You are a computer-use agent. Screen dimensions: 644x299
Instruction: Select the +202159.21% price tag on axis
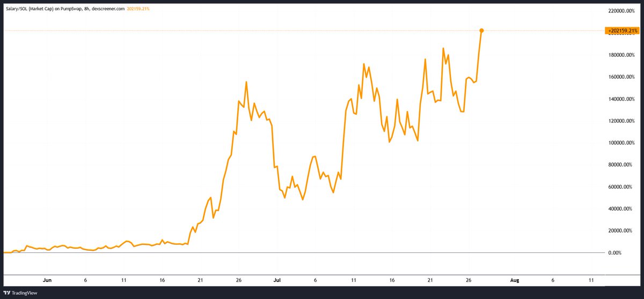[x=622, y=31]
